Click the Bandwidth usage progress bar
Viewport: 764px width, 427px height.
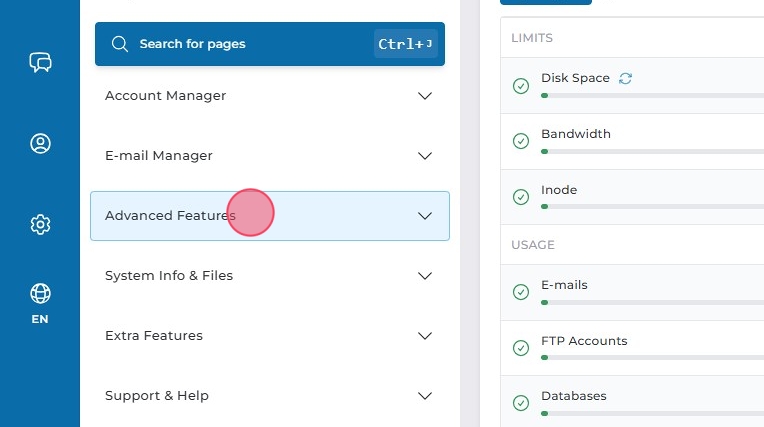tap(650, 151)
